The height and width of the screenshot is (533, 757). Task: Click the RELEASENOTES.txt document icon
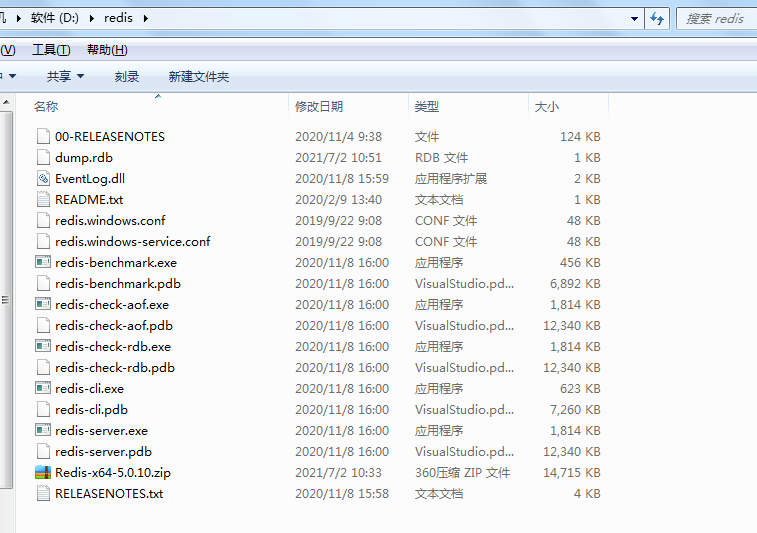43,493
